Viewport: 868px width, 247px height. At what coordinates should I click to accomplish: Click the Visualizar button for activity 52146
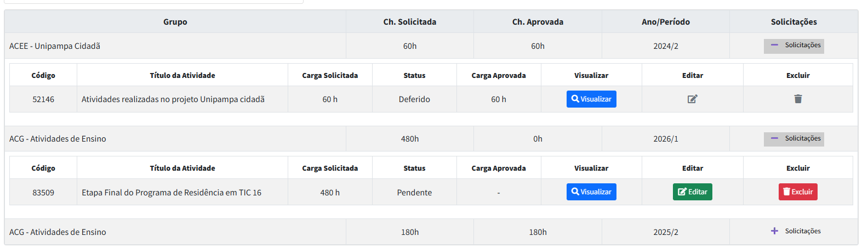591,99
